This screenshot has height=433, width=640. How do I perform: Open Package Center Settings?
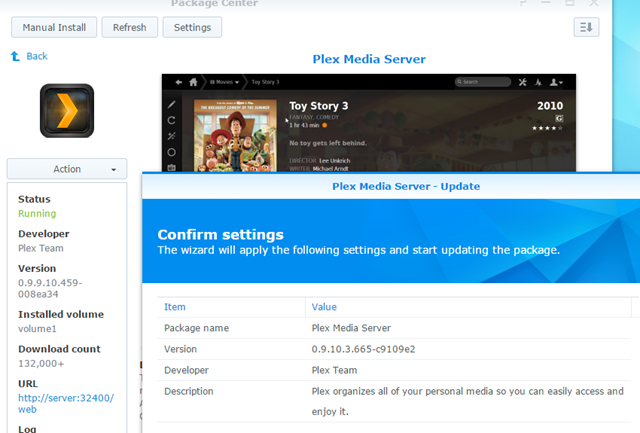pyautogui.click(x=192, y=27)
